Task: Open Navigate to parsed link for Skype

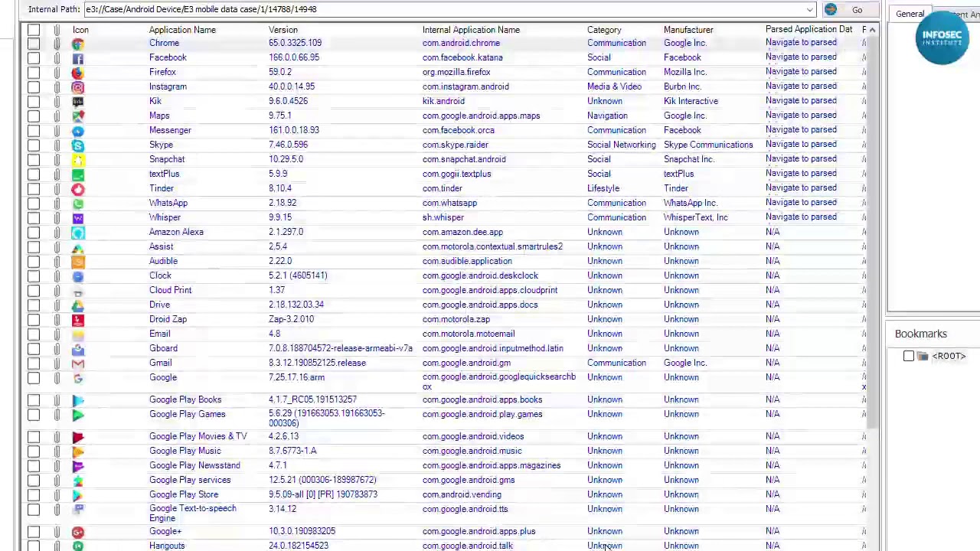Action: point(801,145)
